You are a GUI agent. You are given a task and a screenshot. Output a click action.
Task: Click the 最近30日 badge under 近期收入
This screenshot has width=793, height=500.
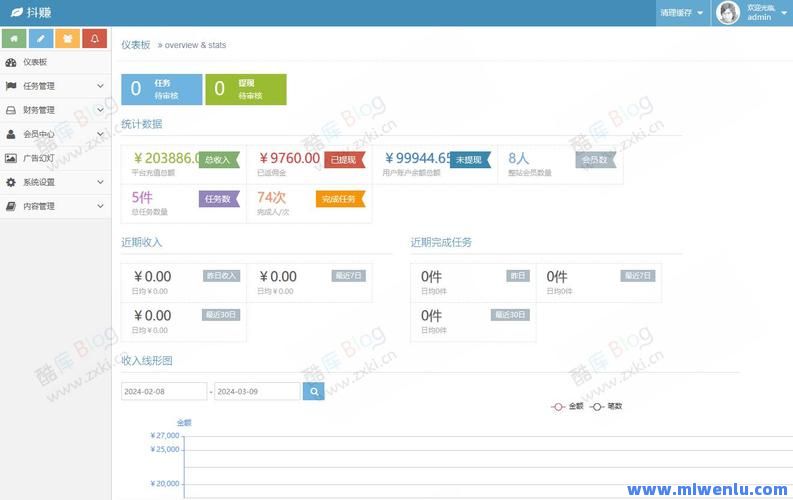tap(221, 315)
